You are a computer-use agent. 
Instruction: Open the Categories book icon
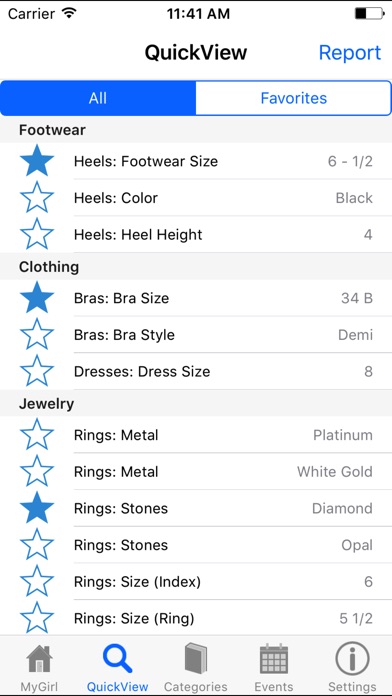pyautogui.click(x=195, y=659)
